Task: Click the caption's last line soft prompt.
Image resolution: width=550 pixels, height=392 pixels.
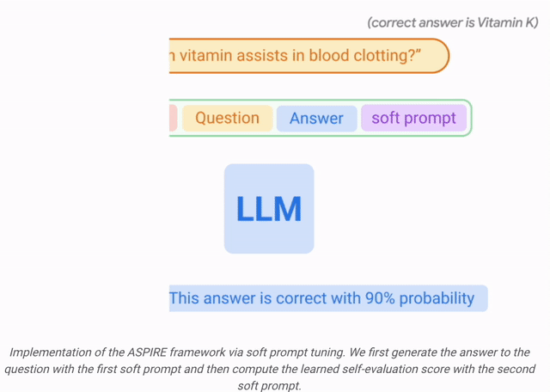Action: pyautogui.click(x=269, y=386)
